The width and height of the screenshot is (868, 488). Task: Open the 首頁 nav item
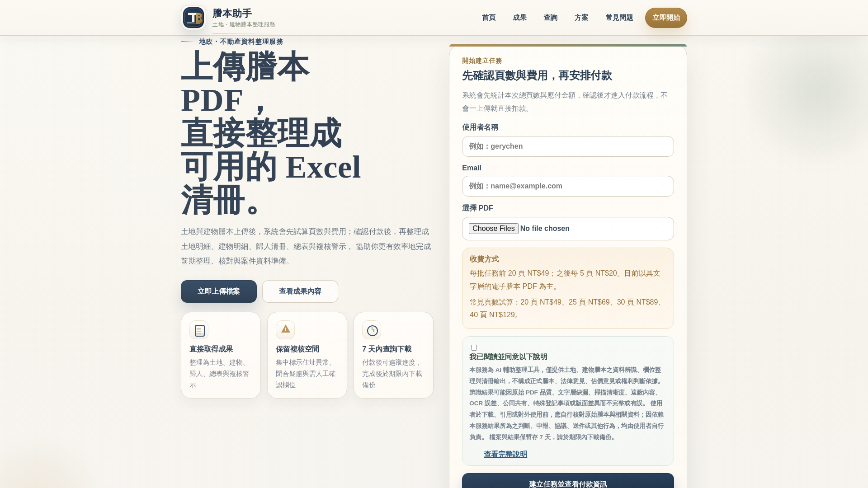[x=489, y=18]
